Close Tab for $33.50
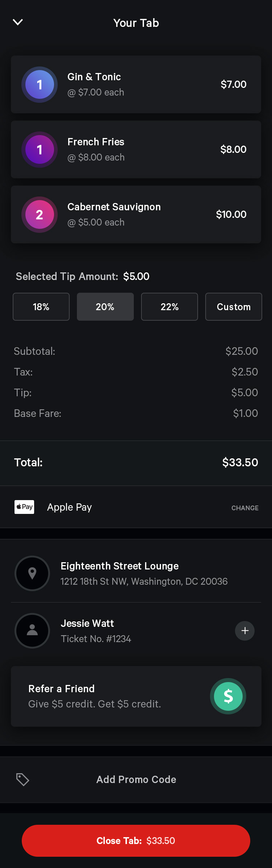Image resolution: width=272 pixels, height=868 pixels. 136,841
